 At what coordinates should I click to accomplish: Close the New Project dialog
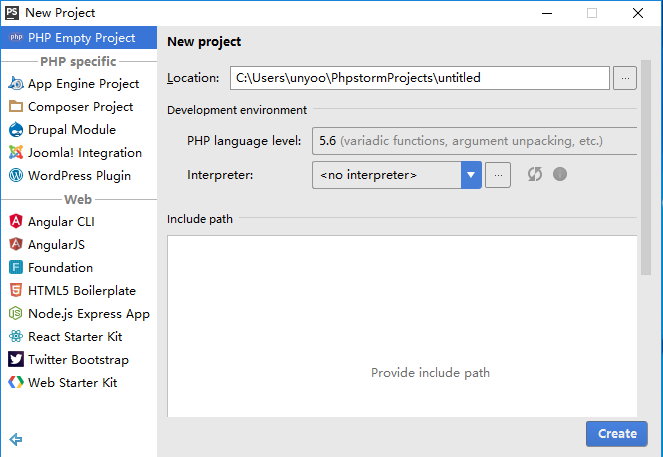pos(638,13)
